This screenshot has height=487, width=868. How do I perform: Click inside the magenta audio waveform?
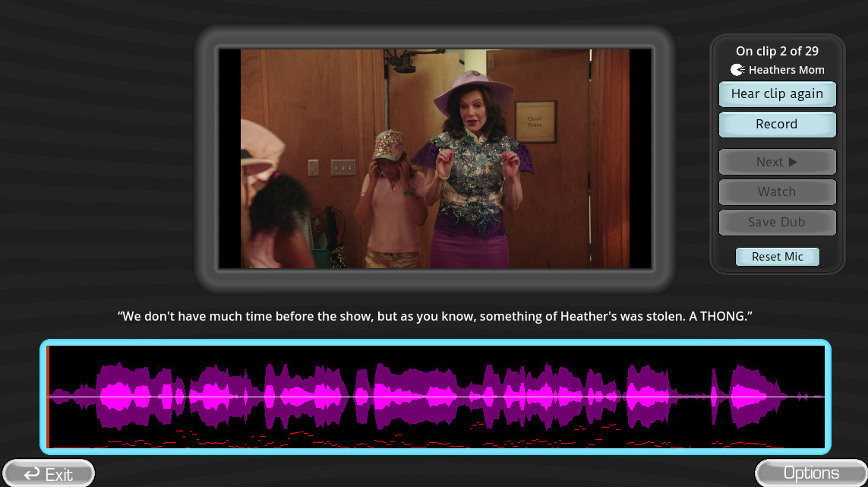point(435,397)
